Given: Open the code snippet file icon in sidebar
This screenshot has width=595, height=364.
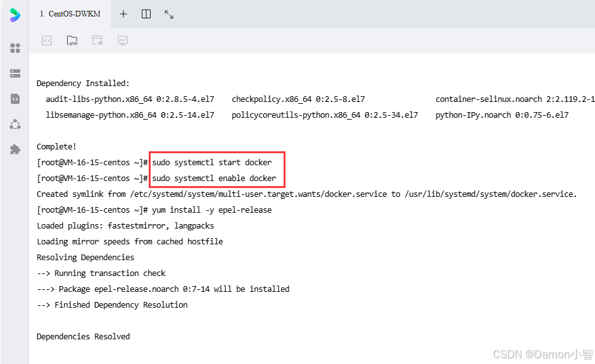Looking at the screenshot, I should pos(15,99).
